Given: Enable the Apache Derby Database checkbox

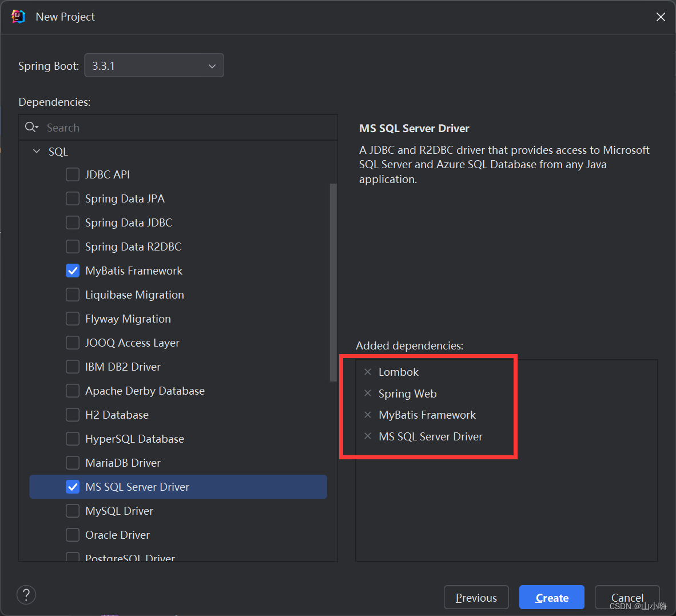Looking at the screenshot, I should coord(73,391).
